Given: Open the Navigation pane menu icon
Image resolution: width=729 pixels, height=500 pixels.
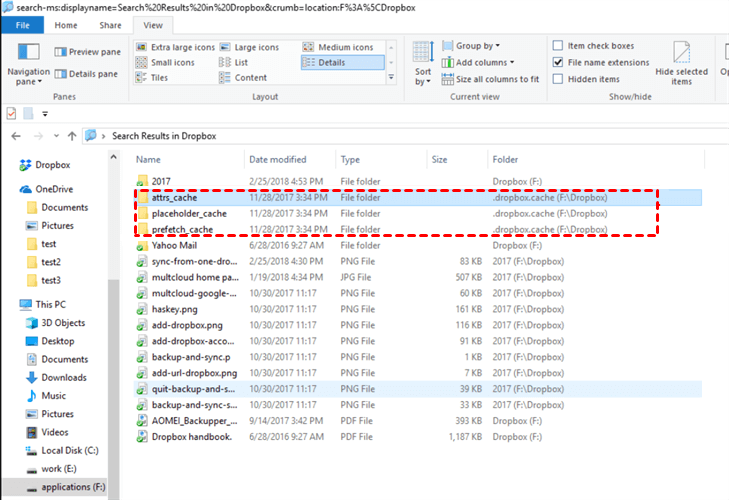Looking at the screenshot, I should (28, 64).
